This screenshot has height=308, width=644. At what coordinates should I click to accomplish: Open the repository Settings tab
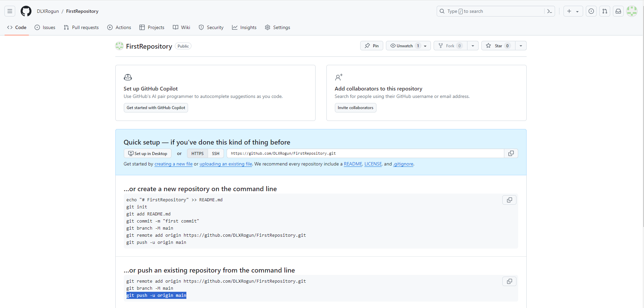(x=278, y=27)
